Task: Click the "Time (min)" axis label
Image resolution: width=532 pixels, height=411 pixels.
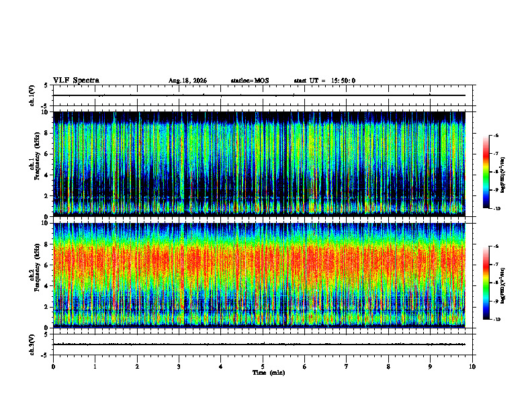Action: 269,373
